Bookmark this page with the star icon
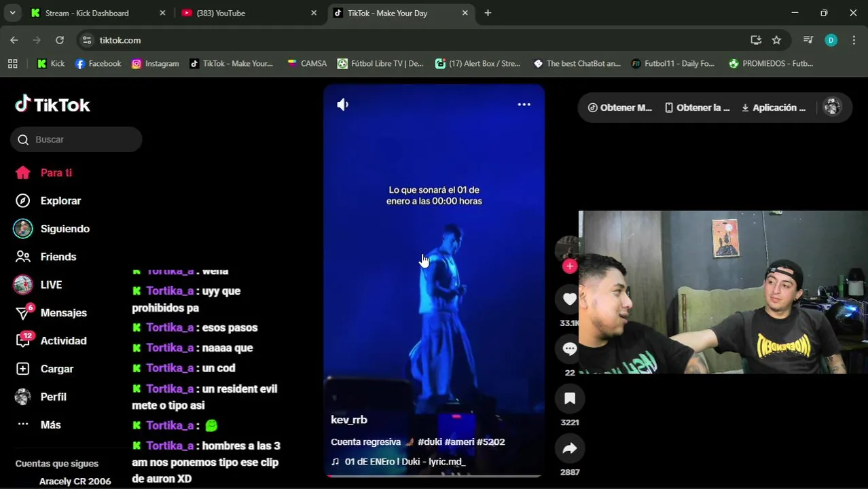This screenshot has height=489, width=868. point(776,40)
